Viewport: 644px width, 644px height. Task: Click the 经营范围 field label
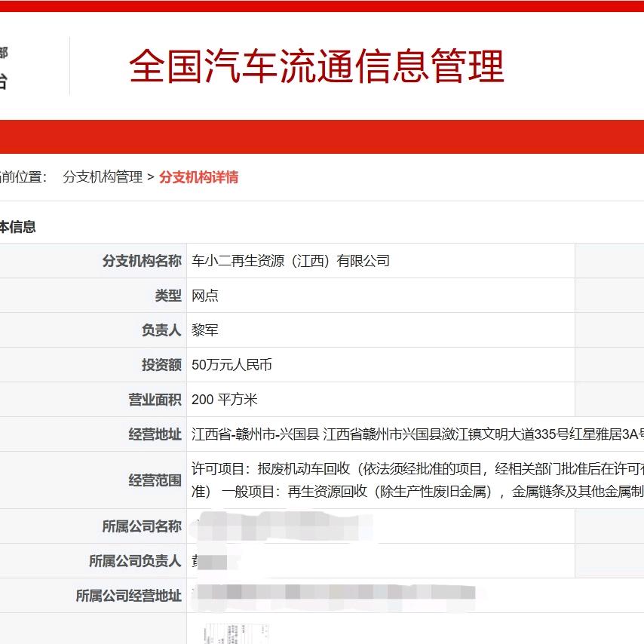pos(155,480)
